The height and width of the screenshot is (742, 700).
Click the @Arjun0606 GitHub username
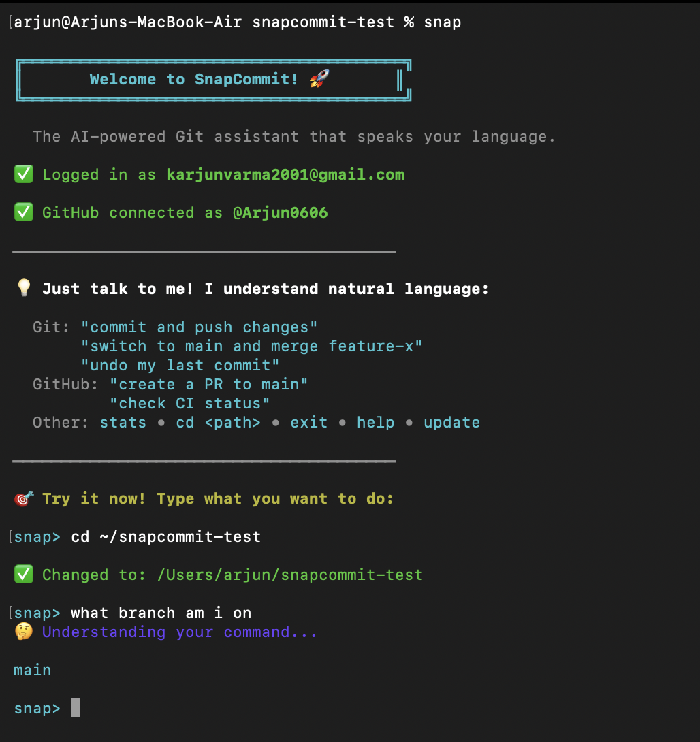(x=281, y=213)
